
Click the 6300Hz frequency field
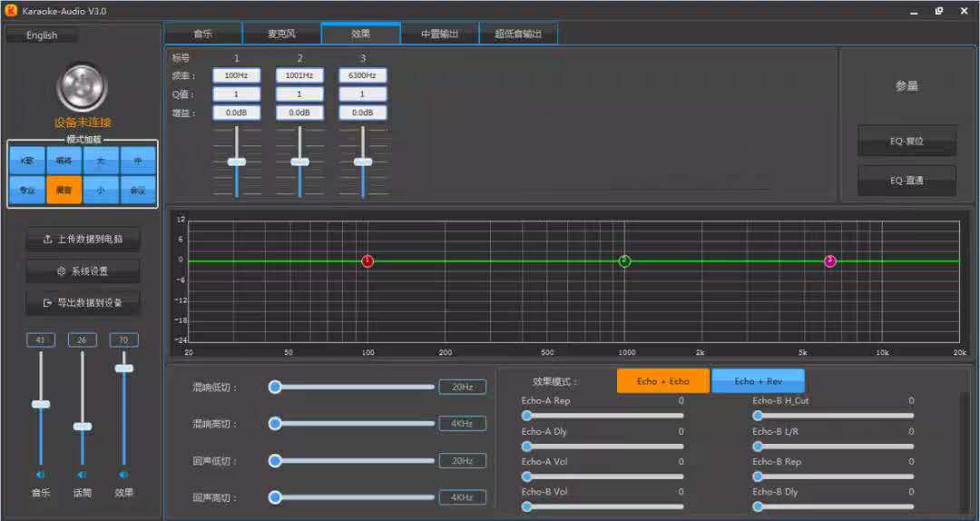(x=362, y=75)
